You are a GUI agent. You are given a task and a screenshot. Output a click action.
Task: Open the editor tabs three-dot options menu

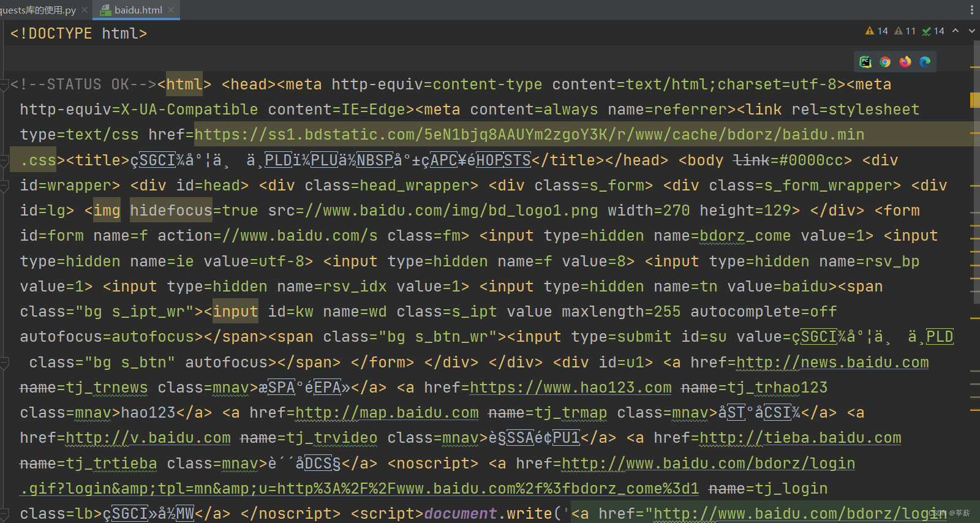971,10
